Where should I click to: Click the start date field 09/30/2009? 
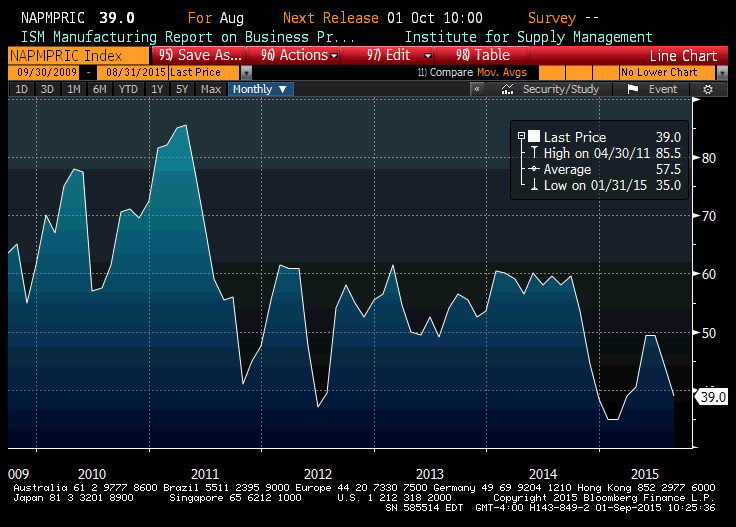(44, 73)
